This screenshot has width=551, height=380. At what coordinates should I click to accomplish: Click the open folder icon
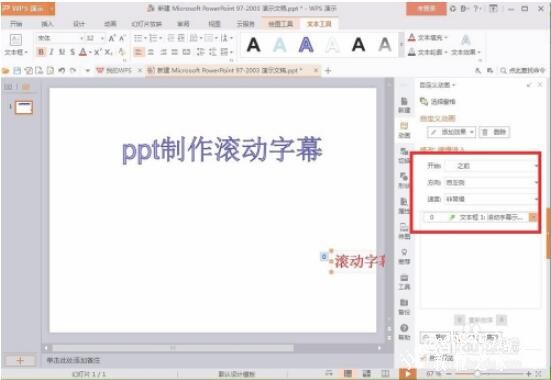6,71
